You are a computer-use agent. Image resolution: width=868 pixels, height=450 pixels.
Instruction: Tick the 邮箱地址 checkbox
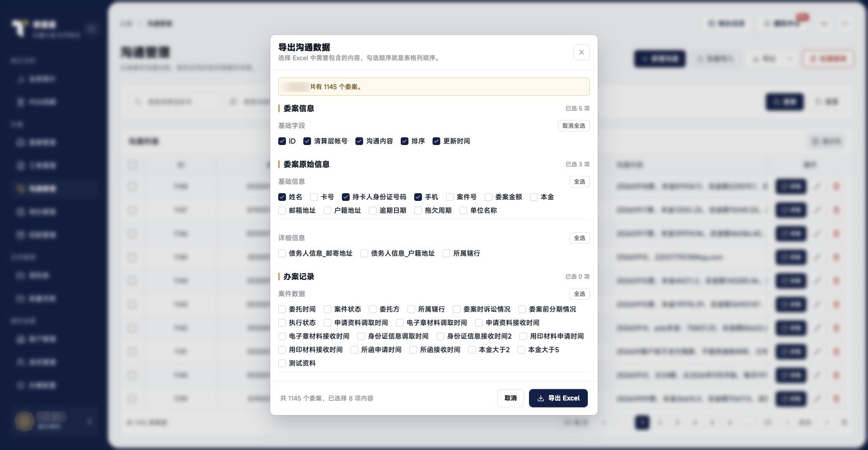click(x=282, y=211)
